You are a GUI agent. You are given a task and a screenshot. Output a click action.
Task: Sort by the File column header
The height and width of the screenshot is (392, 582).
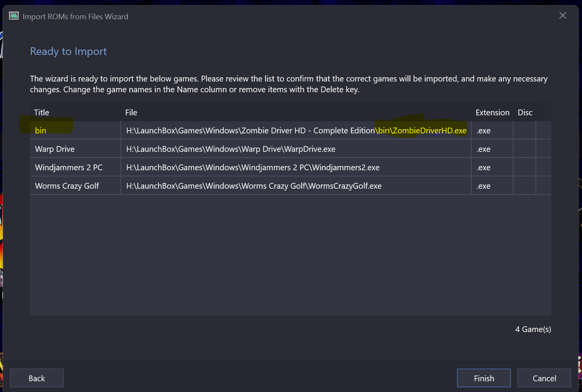(296, 112)
